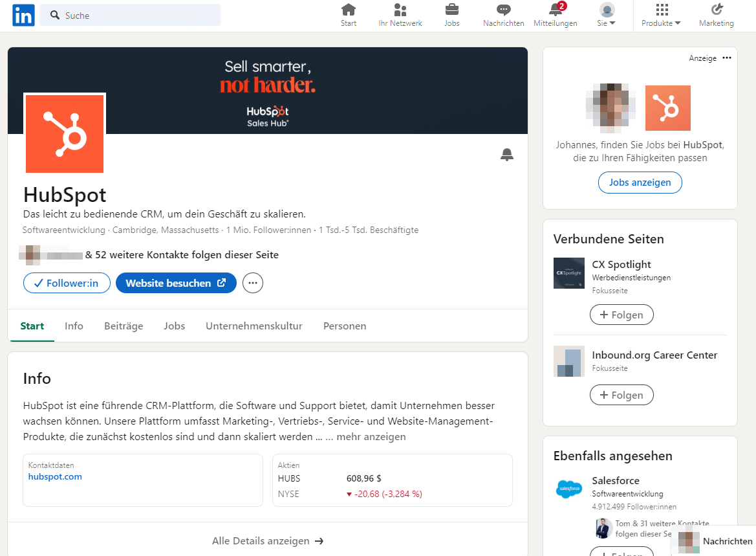Toggle the Follower:in following button
This screenshot has width=756, height=556.
[x=67, y=283]
